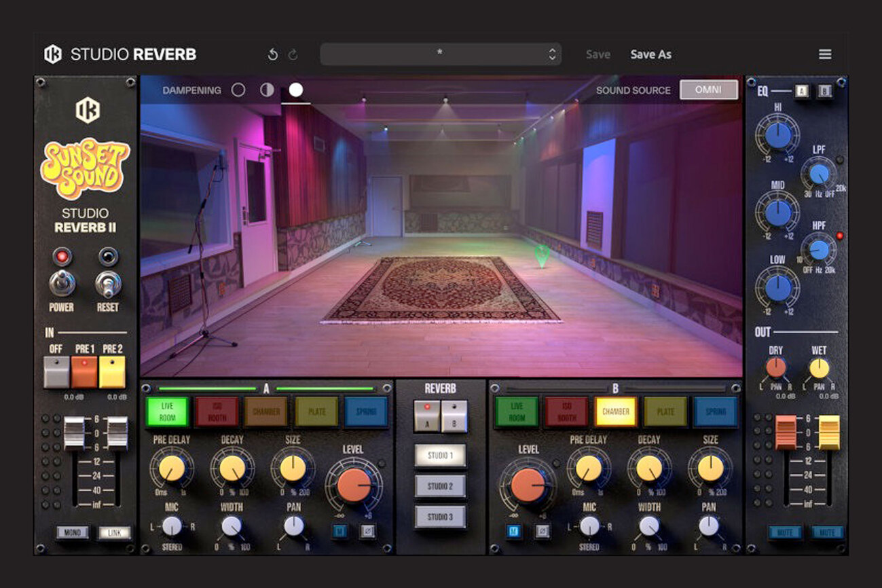Flip the POWER toggle switch
Viewport: 882px width, 588px height.
tap(61, 284)
